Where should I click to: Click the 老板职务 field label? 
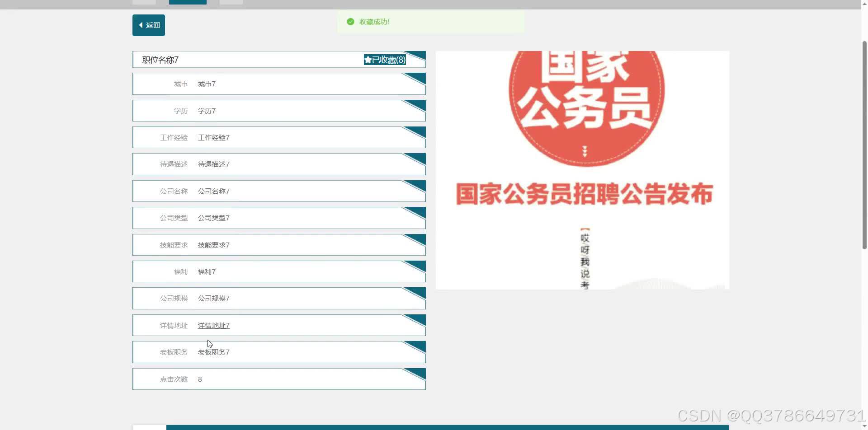[174, 352]
